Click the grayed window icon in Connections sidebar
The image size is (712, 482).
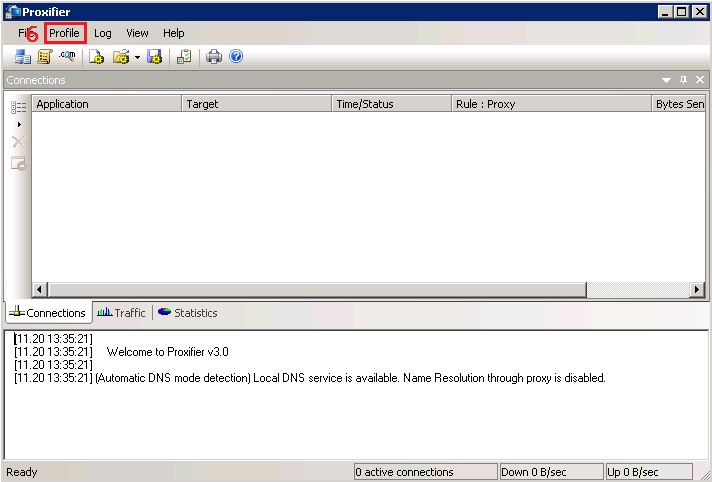point(19,163)
